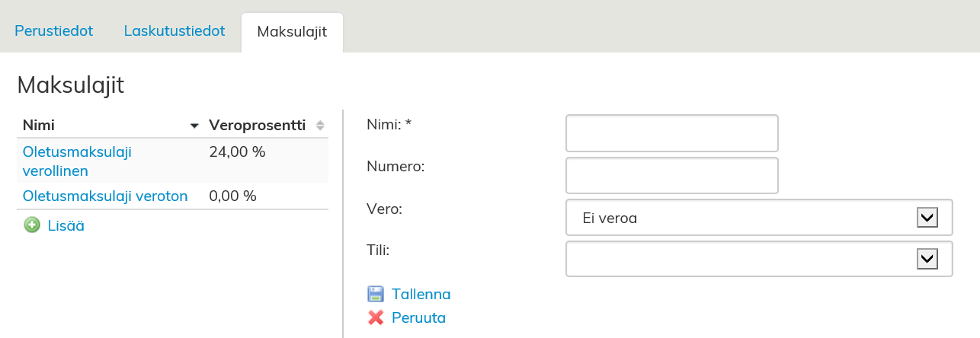Sort by the Nimi column header
The width and height of the screenshot is (980, 338).
39,126
